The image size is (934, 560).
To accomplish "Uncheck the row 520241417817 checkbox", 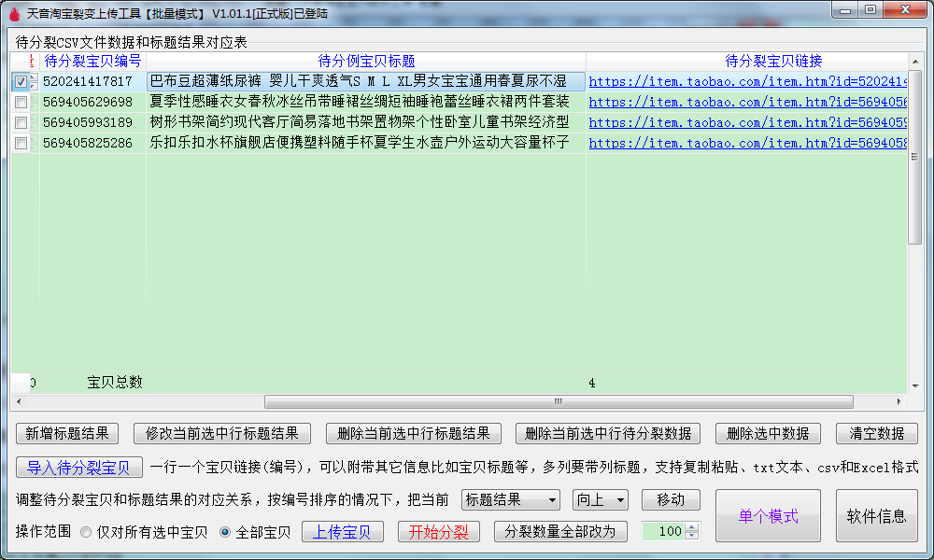I will [x=21, y=82].
